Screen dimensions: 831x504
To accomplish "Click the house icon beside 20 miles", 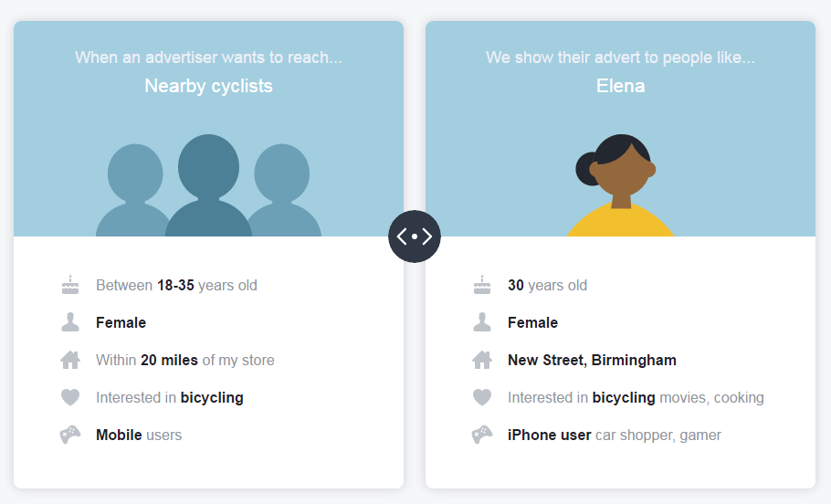I will pos(70,360).
